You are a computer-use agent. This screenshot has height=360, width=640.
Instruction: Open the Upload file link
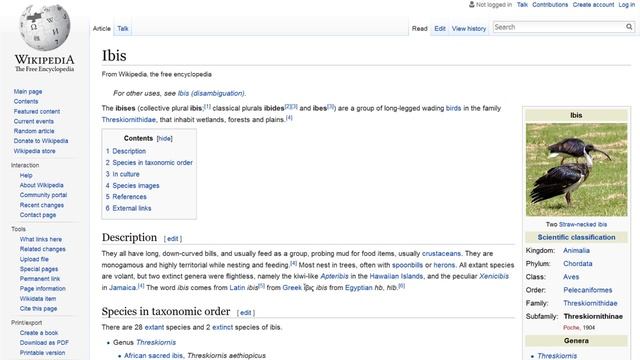(x=34, y=259)
